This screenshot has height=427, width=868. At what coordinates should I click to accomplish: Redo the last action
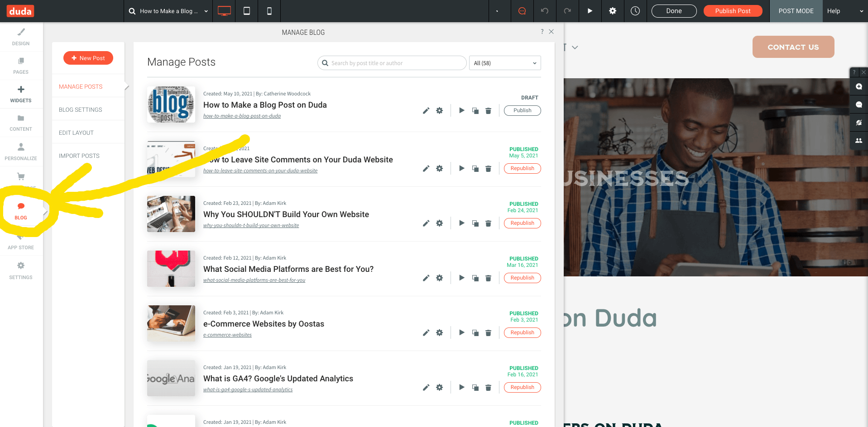[x=567, y=11]
